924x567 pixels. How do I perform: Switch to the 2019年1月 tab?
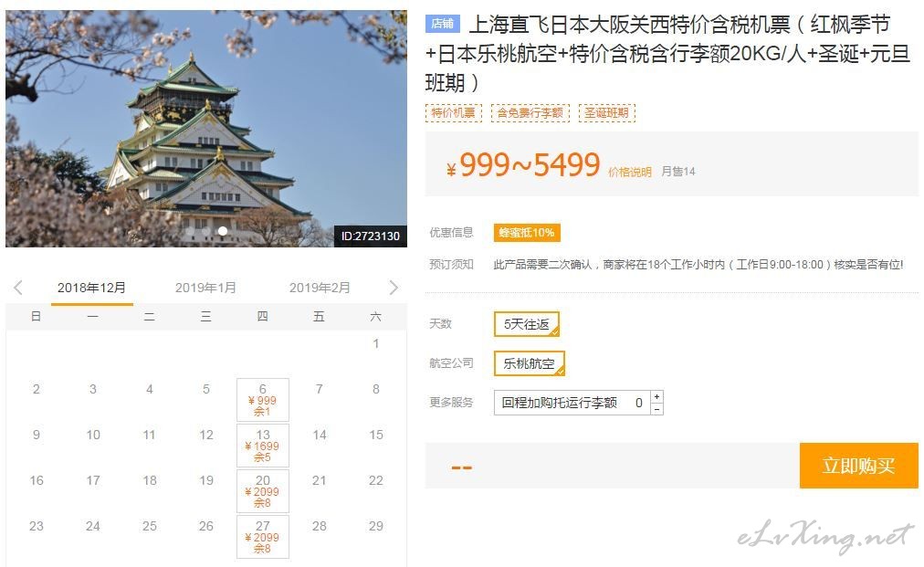(205, 288)
